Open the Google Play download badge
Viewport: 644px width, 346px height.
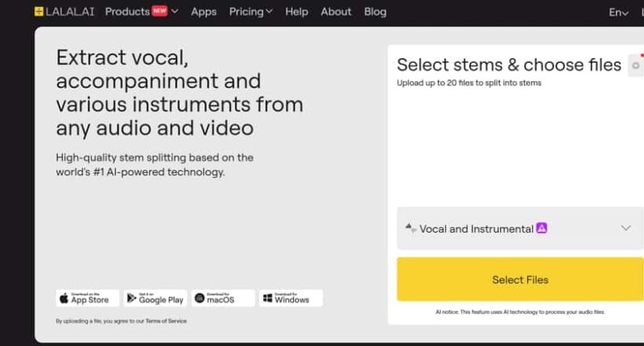[x=155, y=299]
